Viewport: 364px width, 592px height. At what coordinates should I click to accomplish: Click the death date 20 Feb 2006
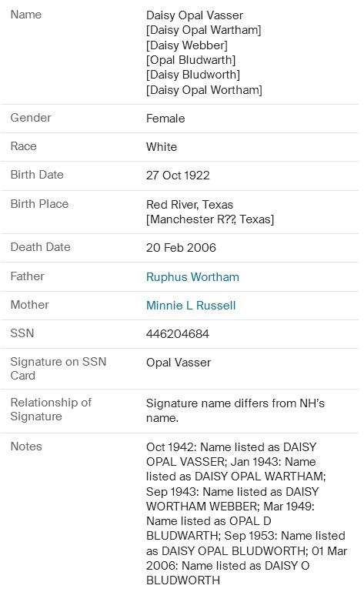point(181,248)
